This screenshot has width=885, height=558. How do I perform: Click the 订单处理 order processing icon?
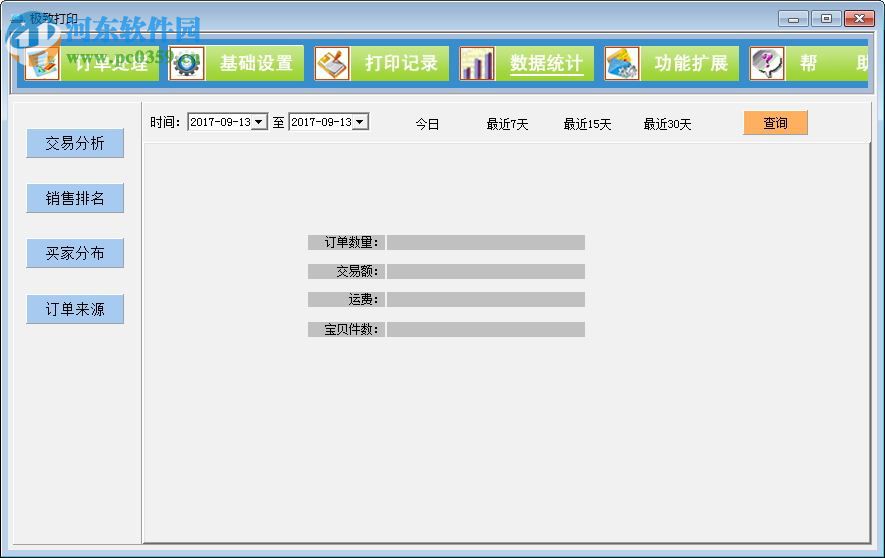click(42, 63)
